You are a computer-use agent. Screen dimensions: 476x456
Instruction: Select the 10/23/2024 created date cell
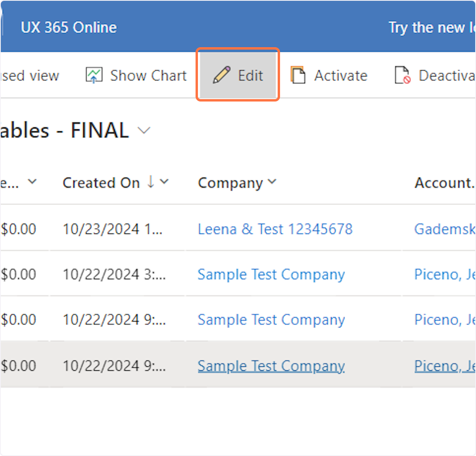tap(113, 229)
